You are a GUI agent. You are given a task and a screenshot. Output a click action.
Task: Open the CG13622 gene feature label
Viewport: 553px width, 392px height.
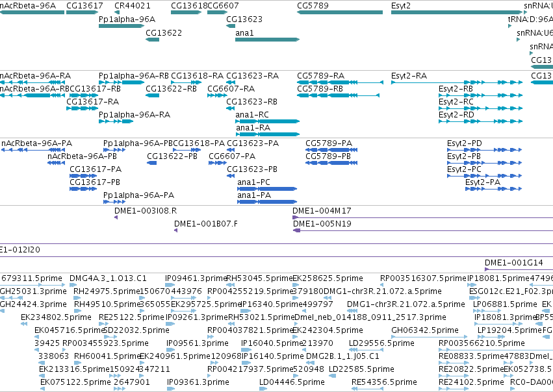coord(164,32)
